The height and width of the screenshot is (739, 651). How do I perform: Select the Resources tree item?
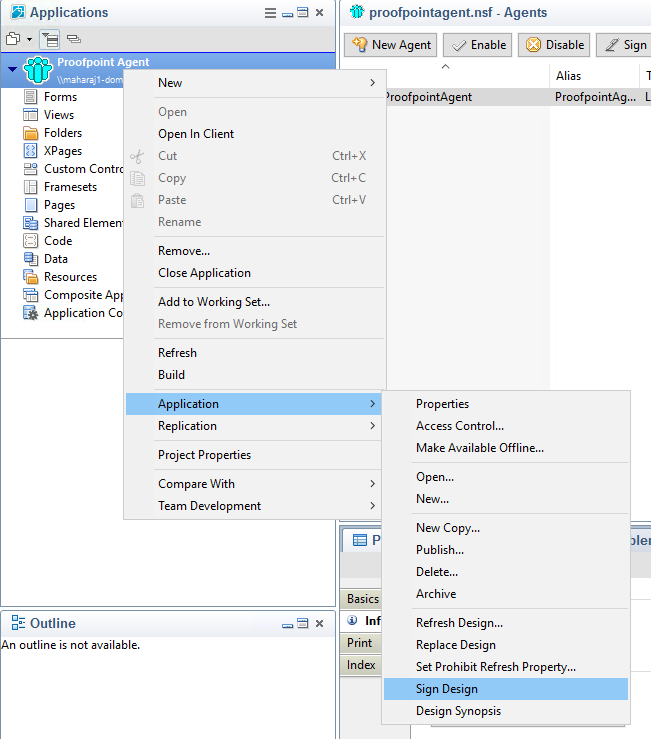pyautogui.click(x=70, y=277)
